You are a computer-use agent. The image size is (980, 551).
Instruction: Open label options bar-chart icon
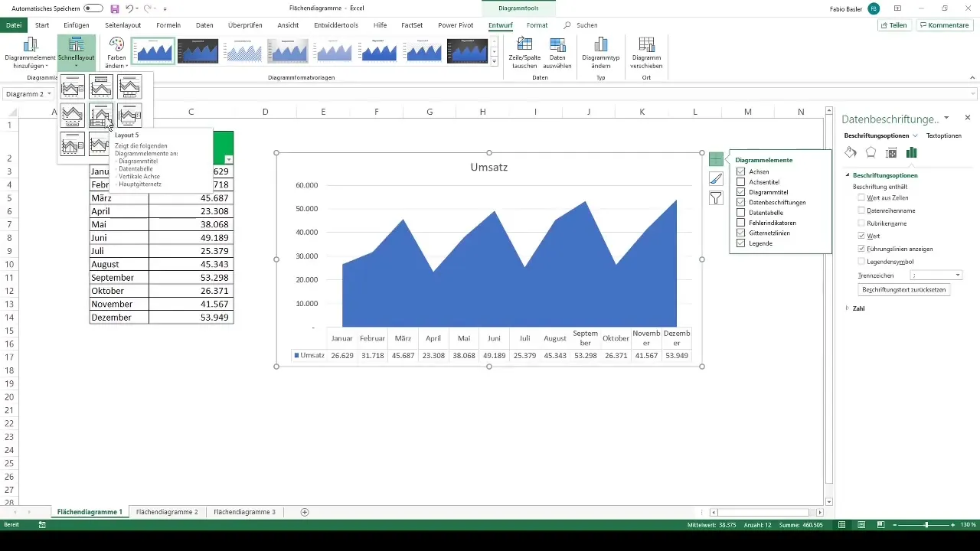(x=911, y=152)
